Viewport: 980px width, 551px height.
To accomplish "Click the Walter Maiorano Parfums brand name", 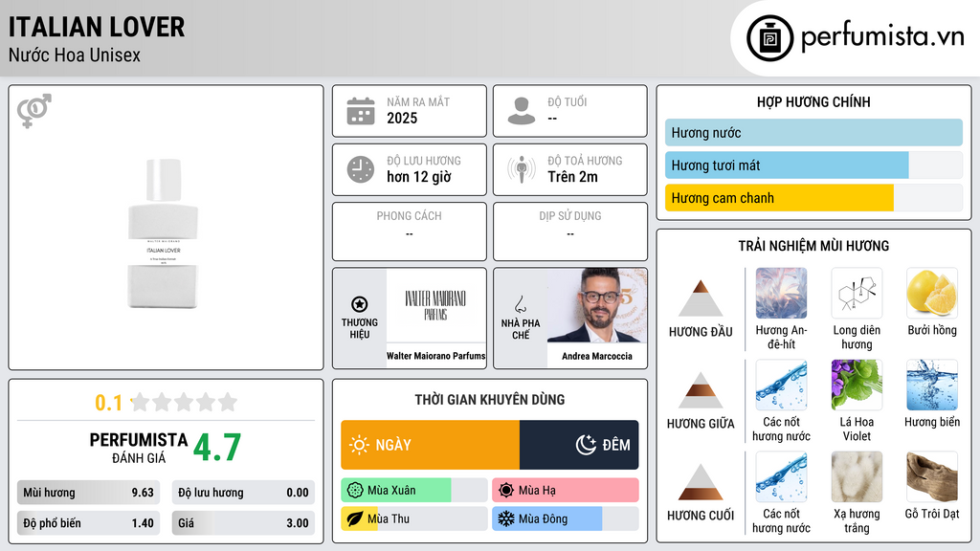I will 435,356.
